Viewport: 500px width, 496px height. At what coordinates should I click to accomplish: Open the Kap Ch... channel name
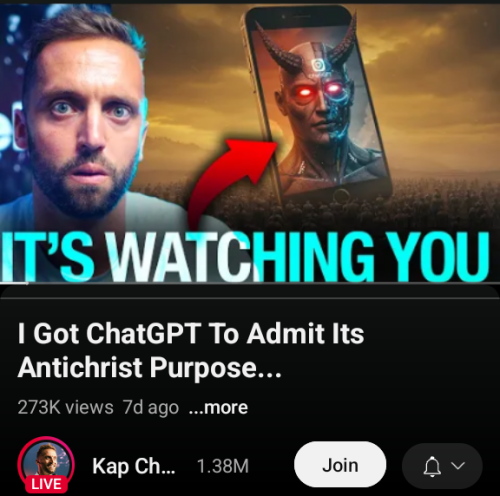[134, 466]
